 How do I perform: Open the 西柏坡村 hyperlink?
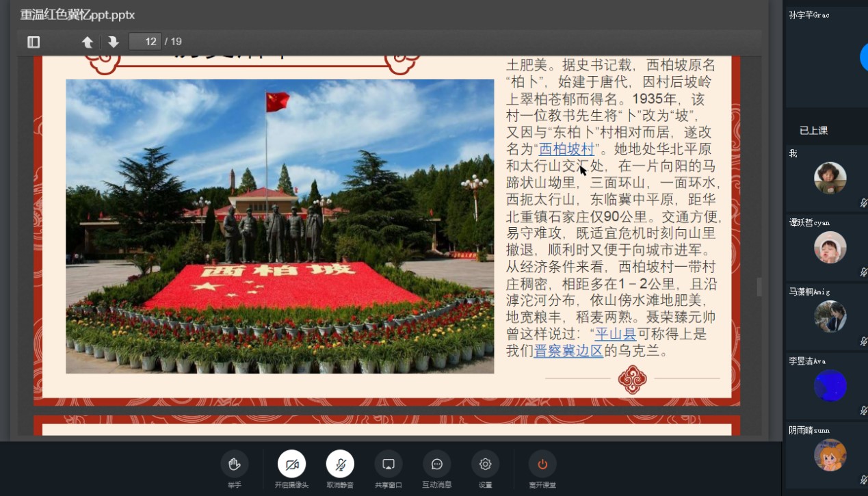[x=566, y=149]
